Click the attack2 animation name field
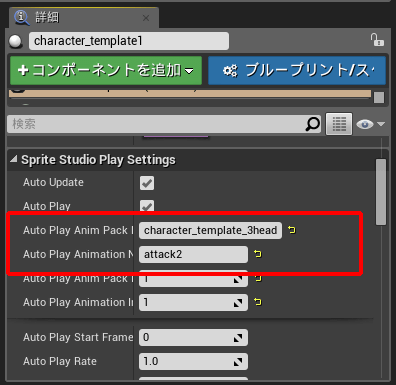The image size is (396, 385). (x=193, y=254)
